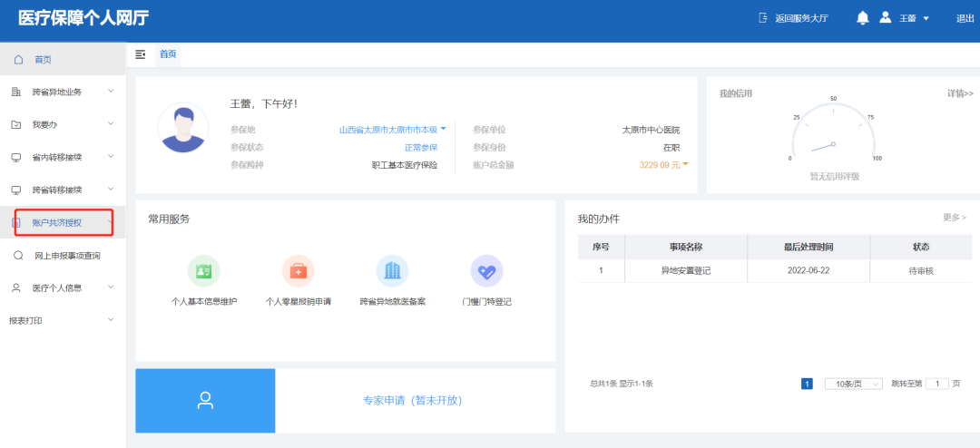Image resolution: width=980 pixels, height=448 pixels.
Task: Collapse sidebar using the menu fold icon
Action: point(141,54)
